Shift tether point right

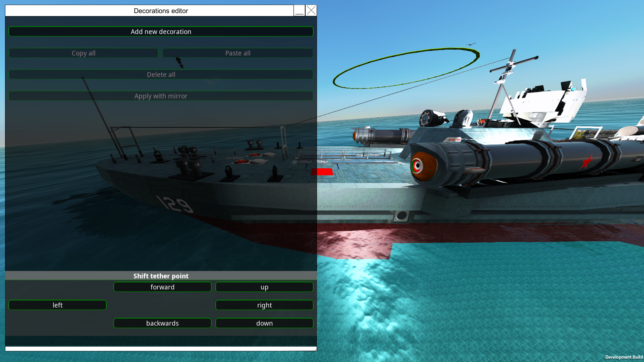click(x=264, y=305)
